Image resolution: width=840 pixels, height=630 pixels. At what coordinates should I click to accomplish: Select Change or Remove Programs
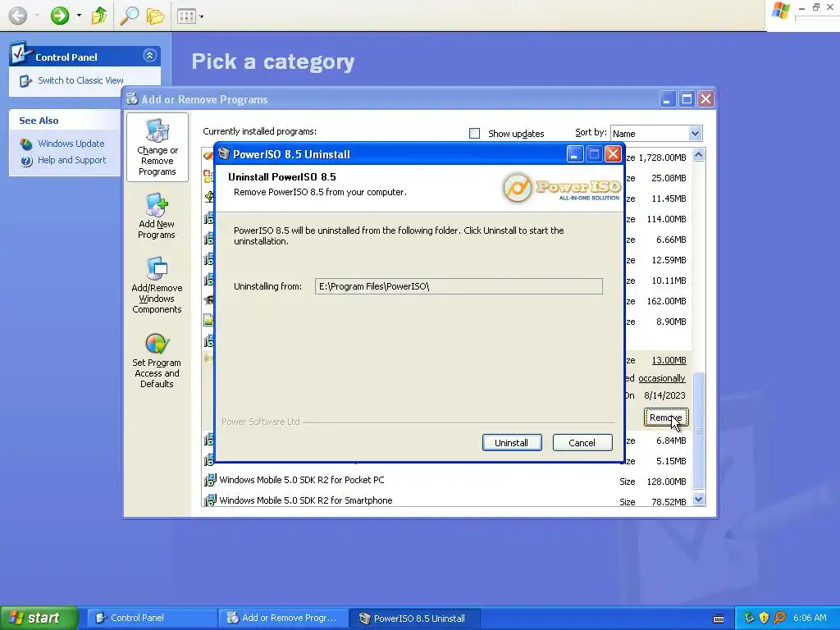(x=157, y=148)
